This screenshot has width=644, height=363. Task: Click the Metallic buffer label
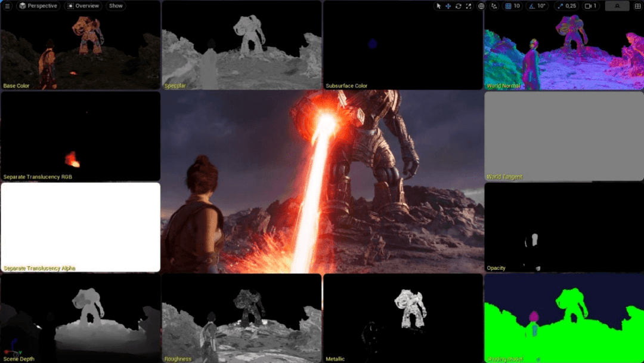point(335,359)
